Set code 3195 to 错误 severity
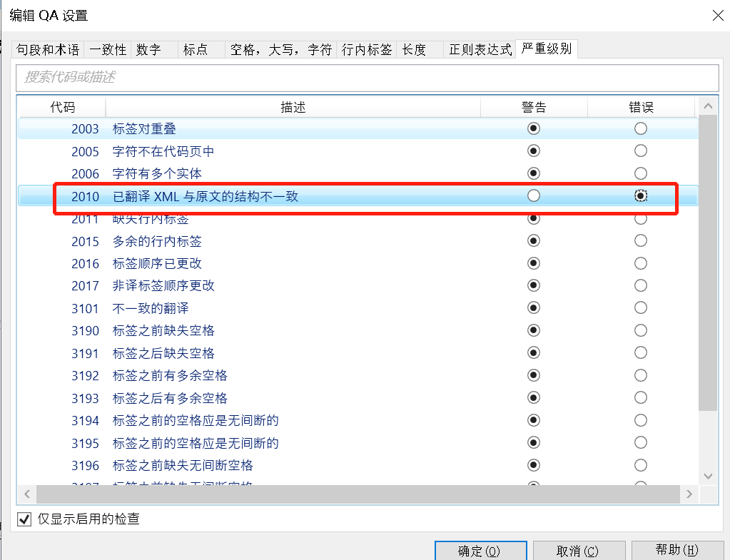This screenshot has width=730, height=560. pos(641,442)
